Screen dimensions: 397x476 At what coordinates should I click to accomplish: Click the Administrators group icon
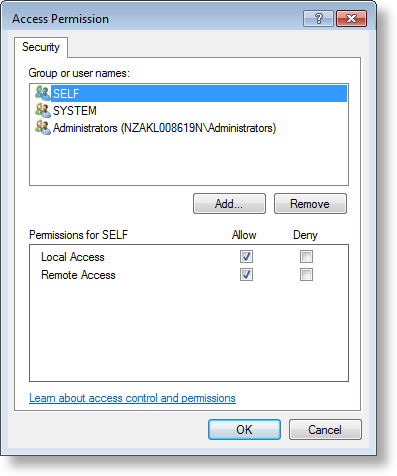click(x=43, y=127)
